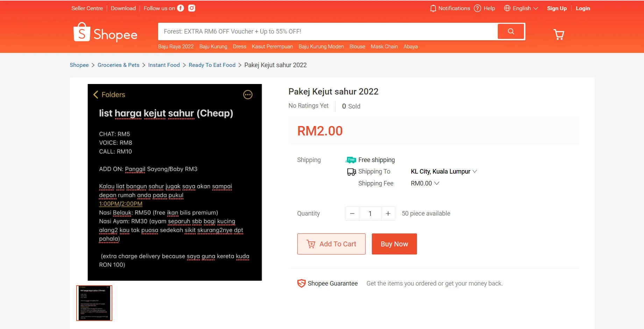Open the KL City, Kuala Lumpur location dropdown

click(444, 171)
